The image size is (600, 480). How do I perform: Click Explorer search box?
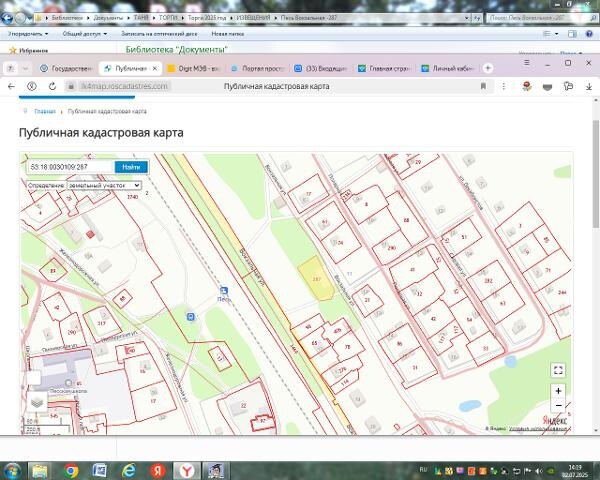coord(540,18)
